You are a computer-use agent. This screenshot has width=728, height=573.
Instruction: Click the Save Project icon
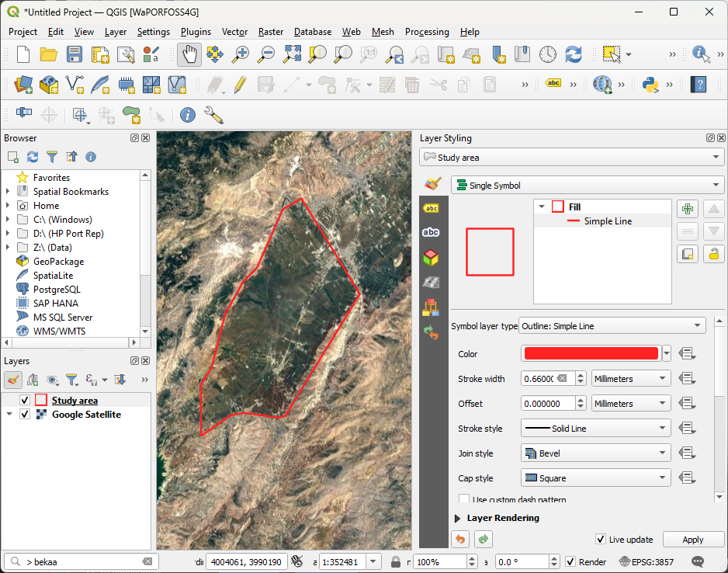pyautogui.click(x=74, y=54)
